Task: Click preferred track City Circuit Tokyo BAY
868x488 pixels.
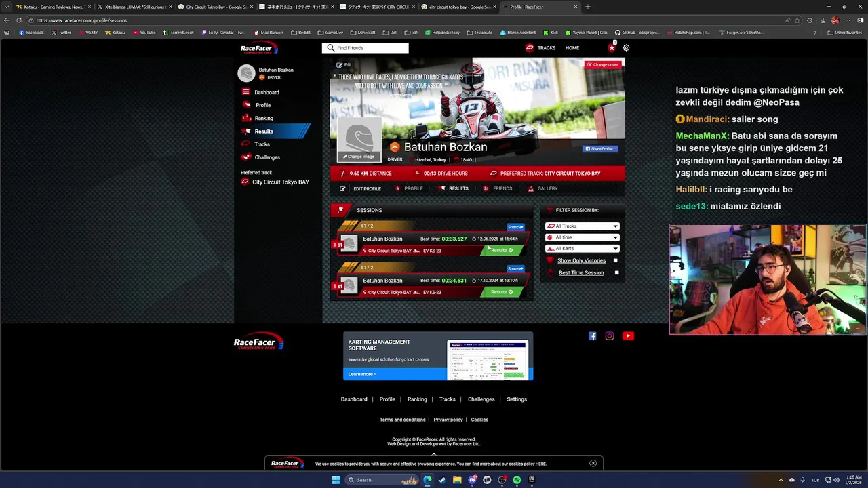Action: (275, 182)
